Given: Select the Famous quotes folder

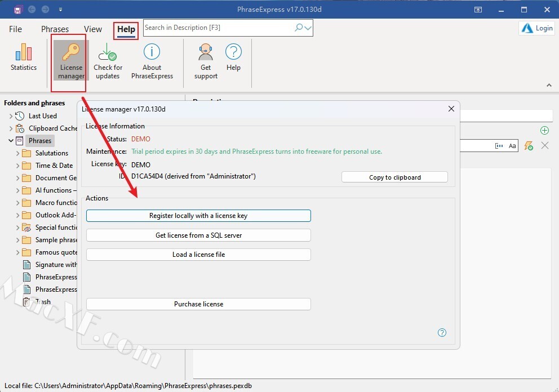Looking at the screenshot, I should (56, 252).
